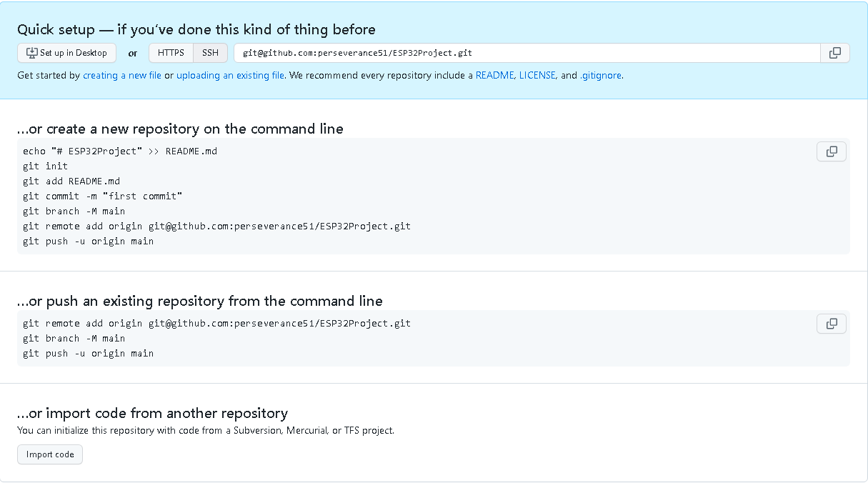
Task: Click the git branch -M main line in push section
Action: point(74,338)
